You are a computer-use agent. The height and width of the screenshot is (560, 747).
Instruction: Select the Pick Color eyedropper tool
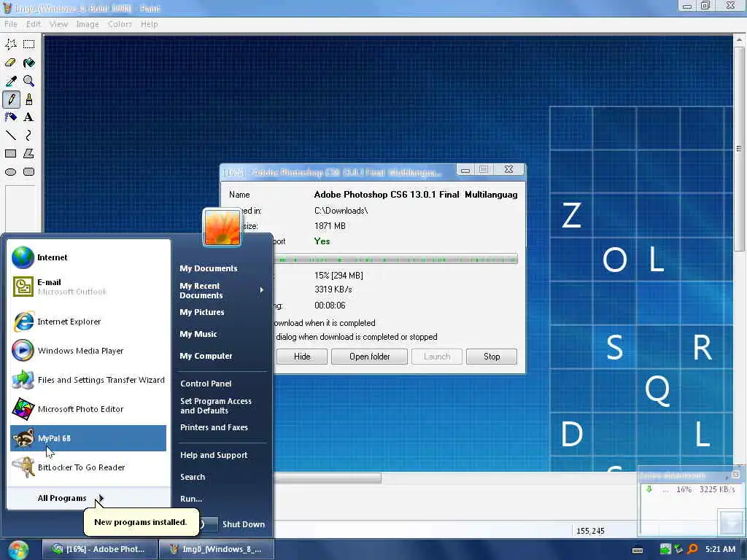10,81
